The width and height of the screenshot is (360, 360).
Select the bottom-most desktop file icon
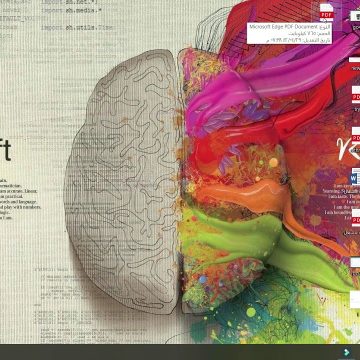click(355, 299)
